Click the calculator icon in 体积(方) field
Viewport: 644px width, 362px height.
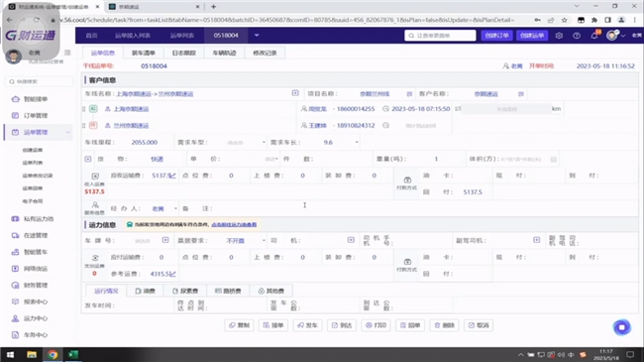click(x=553, y=160)
